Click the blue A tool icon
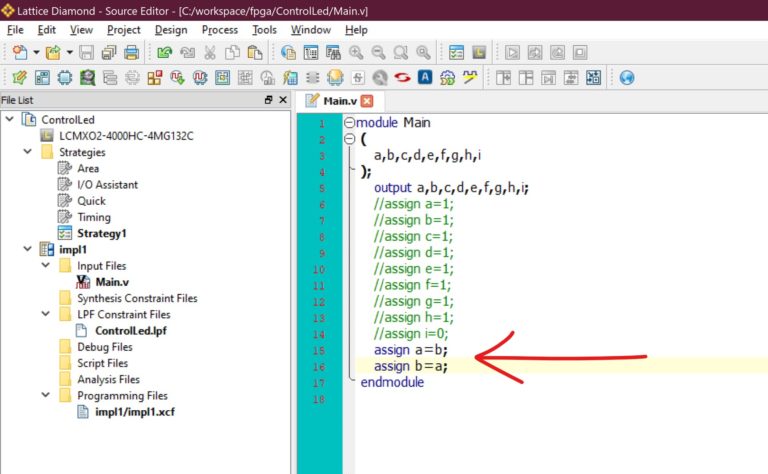Image resolution: width=768 pixels, height=474 pixels. pos(425,77)
